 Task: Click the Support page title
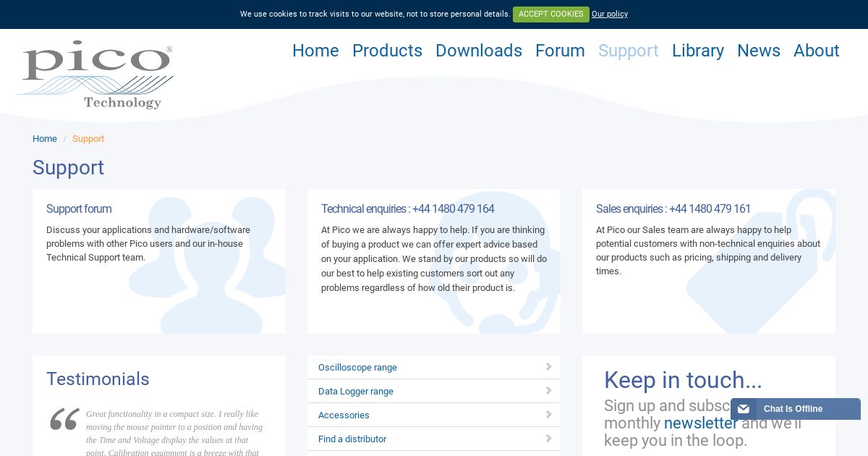tap(68, 167)
